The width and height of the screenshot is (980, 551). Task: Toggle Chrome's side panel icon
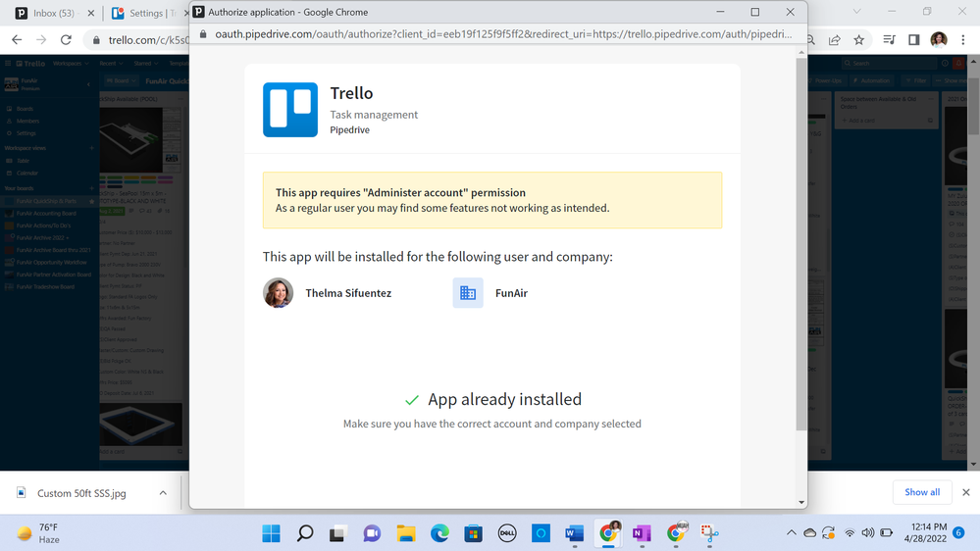pos(913,40)
